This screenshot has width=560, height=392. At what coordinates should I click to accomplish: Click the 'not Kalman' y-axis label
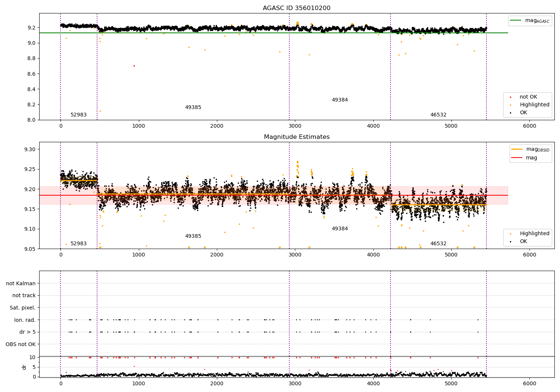(21, 283)
